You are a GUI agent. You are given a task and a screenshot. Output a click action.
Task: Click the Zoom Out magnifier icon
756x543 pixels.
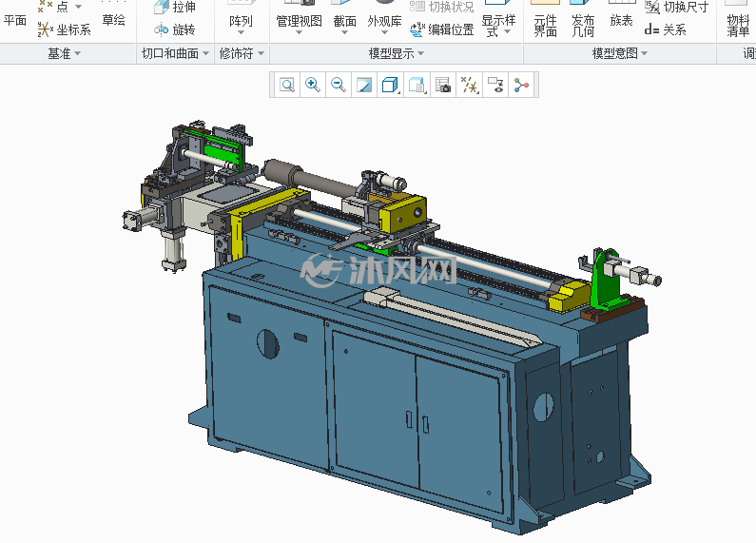coord(339,86)
